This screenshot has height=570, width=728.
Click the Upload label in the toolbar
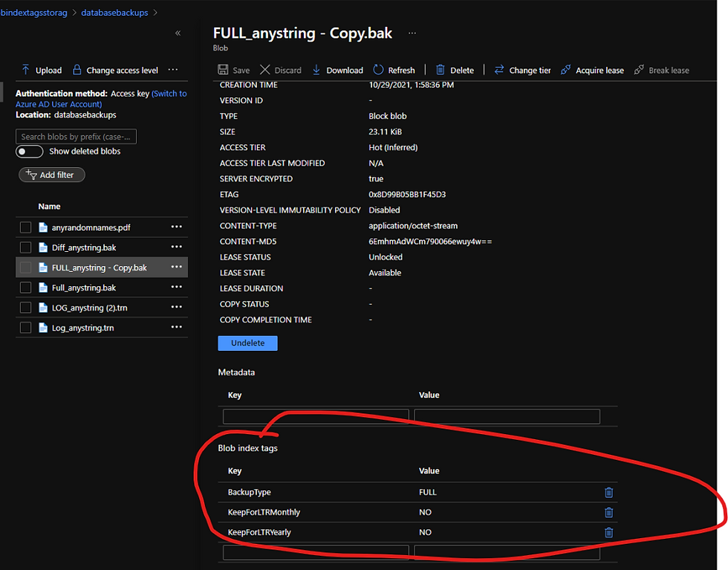coord(49,70)
